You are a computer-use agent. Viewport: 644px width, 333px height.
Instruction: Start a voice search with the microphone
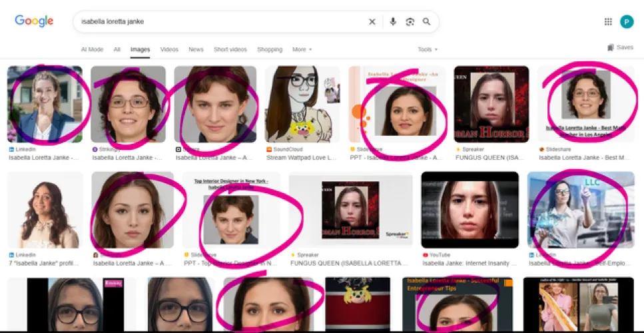click(393, 22)
